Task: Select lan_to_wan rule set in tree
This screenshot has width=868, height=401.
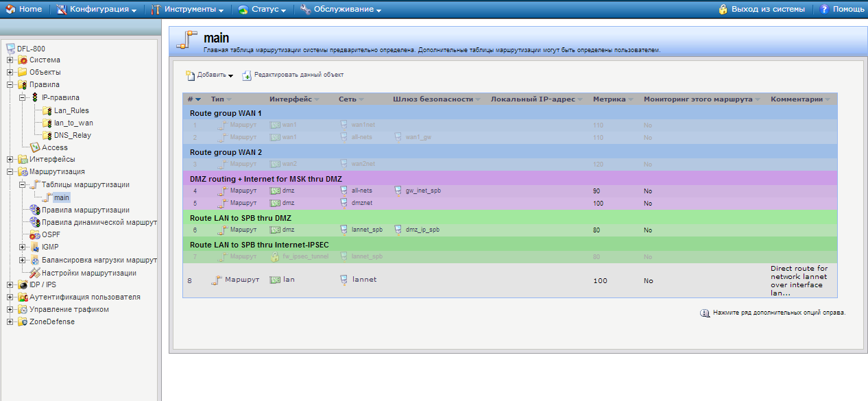Action: (x=74, y=123)
